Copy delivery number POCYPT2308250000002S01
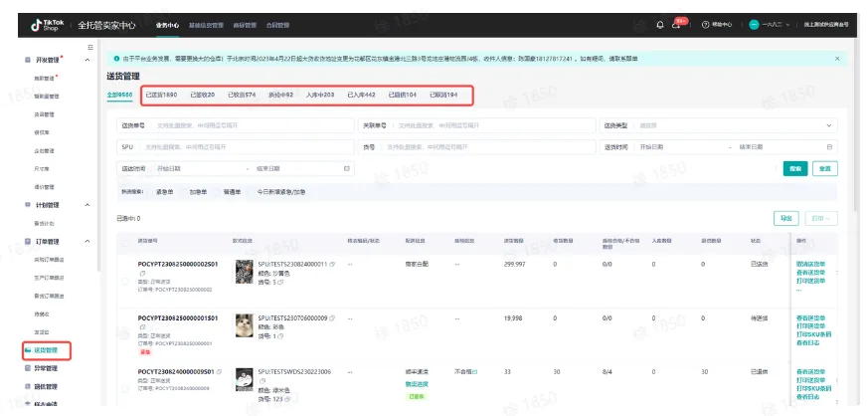 (x=142, y=274)
